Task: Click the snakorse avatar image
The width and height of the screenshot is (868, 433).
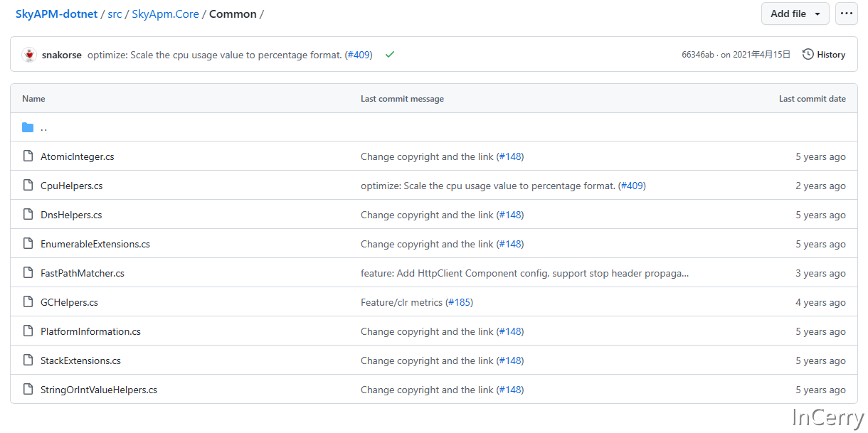Action: point(29,55)
